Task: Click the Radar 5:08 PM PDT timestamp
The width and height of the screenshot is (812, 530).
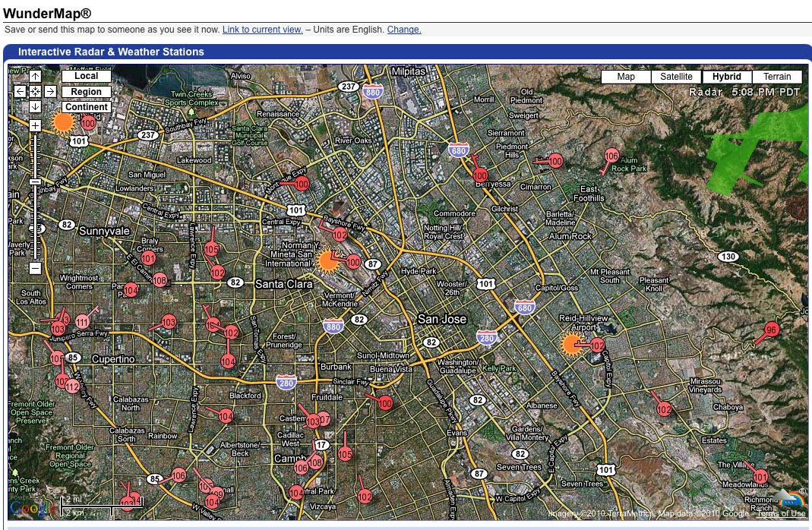Action: click(744, 92)
